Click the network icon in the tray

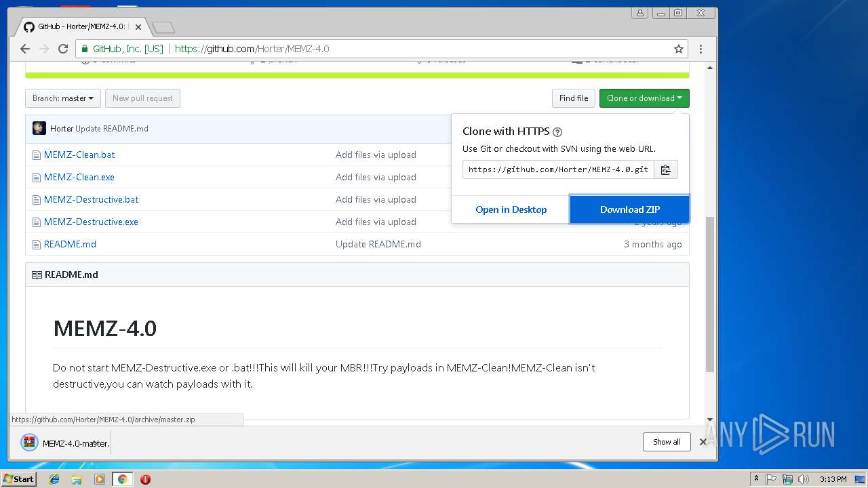tap(787, 479)
